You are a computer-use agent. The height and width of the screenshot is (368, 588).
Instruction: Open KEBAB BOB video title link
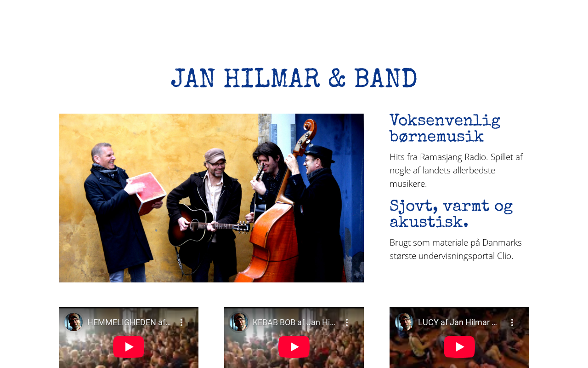294,322
